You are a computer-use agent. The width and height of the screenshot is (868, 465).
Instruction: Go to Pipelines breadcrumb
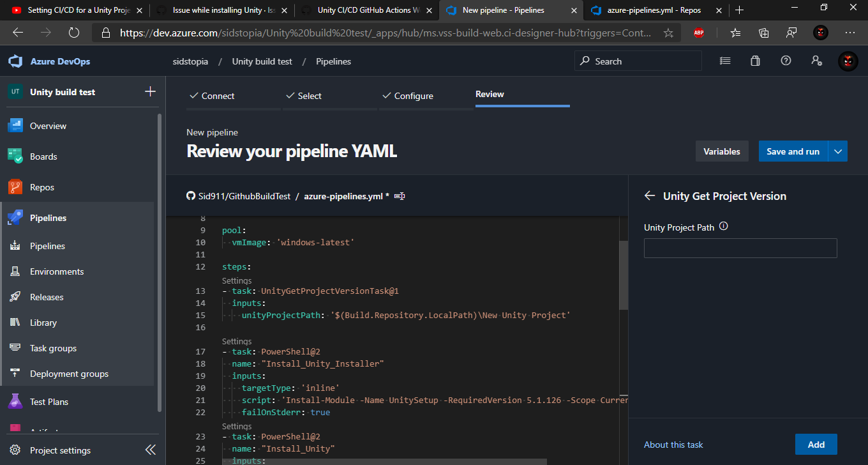[333, 61]
